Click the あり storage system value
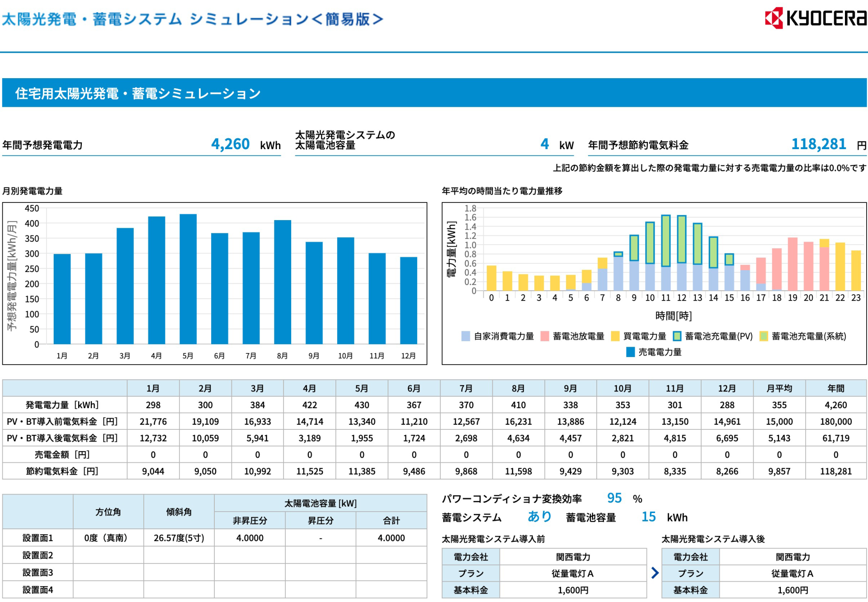The image size is (868, 602). tap(540, 516)
